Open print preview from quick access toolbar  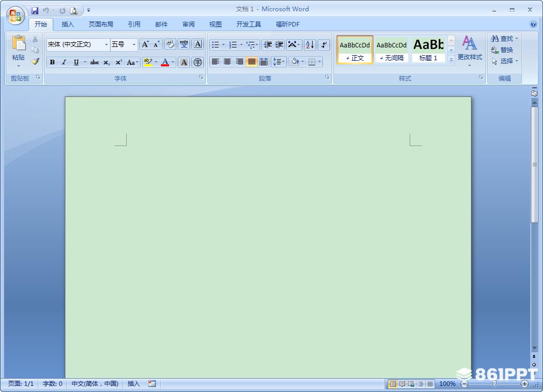pos(74,11)
